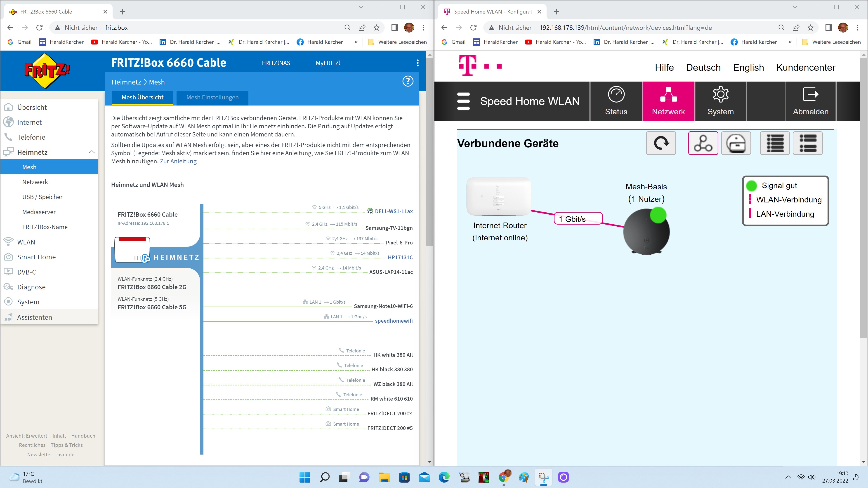This screenshot has height=488, width=868.
Task: Expand the WLAN sidebar menu
Action: [26, 242]
